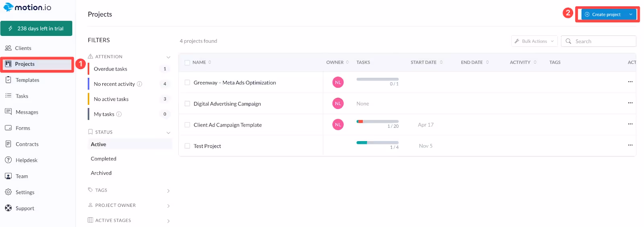
Task: Filter by My tasks
Action: 130,114
